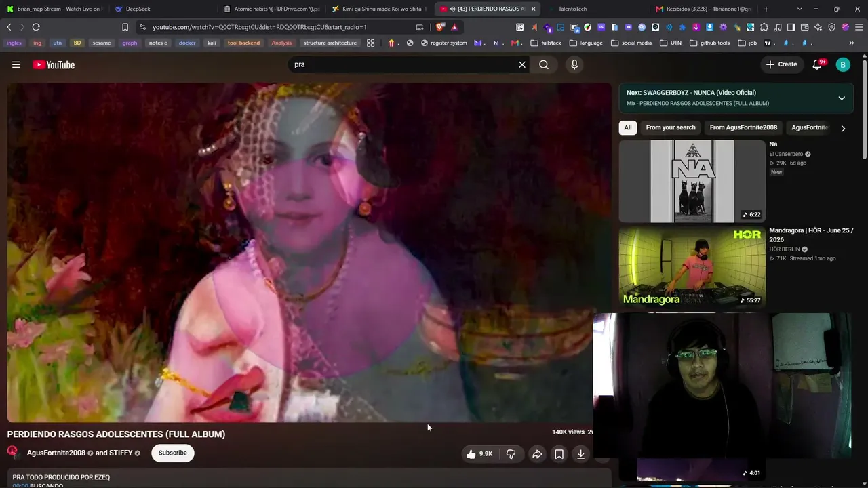Screen dimensions: 868x488
Task: Open the Create menu
Action: 781,64
